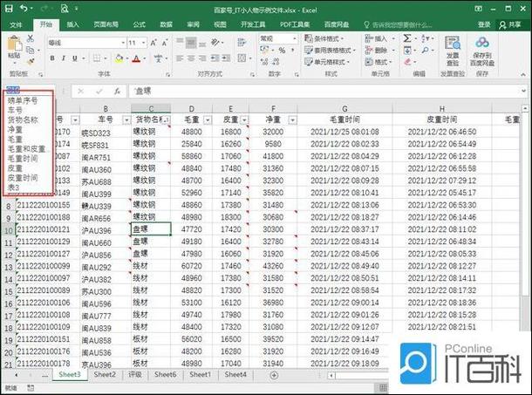Open the 条件格式 conditional formatting dropdown
The image size is (532, 395).
tap(324, 38)
